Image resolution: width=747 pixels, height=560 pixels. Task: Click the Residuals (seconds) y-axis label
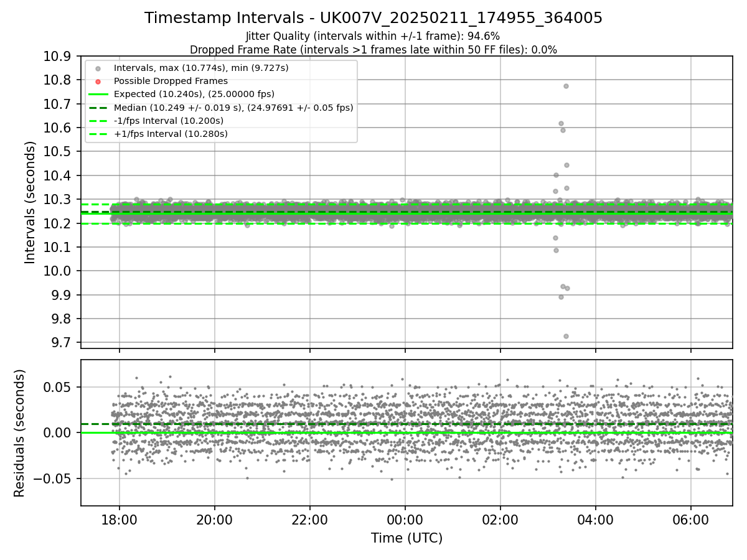click(19, 433)
